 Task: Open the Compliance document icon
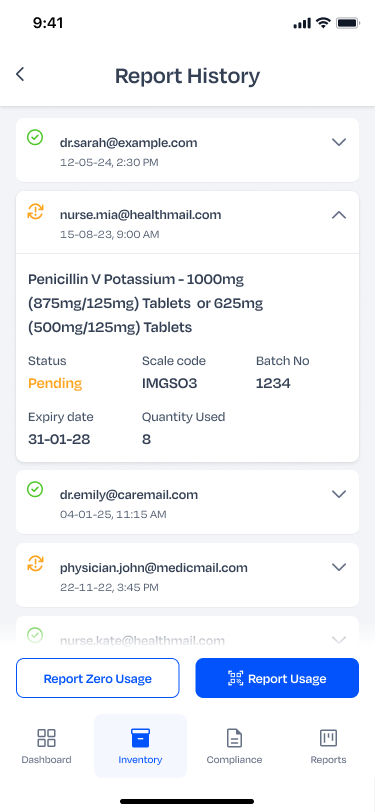[x=234, y=738]
